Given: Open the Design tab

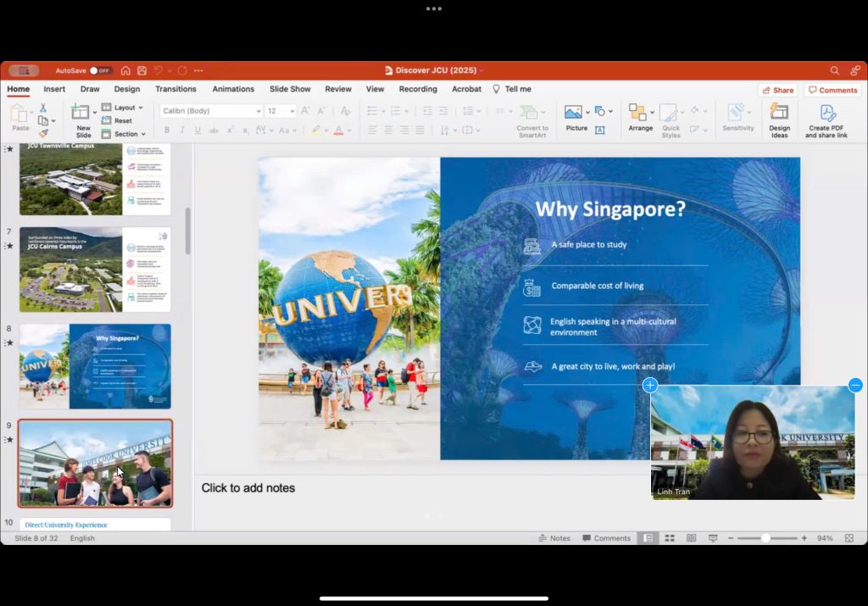Looking at the screenshot, I should click(127, 89).
